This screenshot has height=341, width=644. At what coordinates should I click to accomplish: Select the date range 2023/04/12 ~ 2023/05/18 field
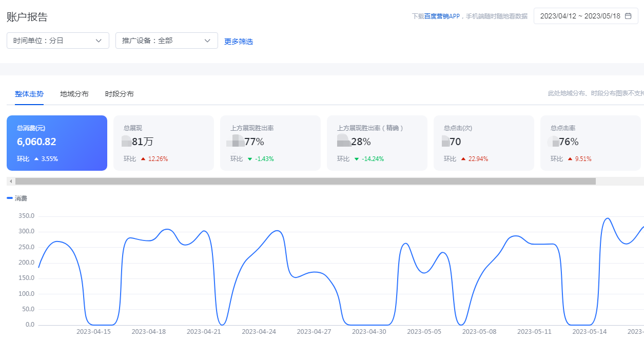coord(586,16)
